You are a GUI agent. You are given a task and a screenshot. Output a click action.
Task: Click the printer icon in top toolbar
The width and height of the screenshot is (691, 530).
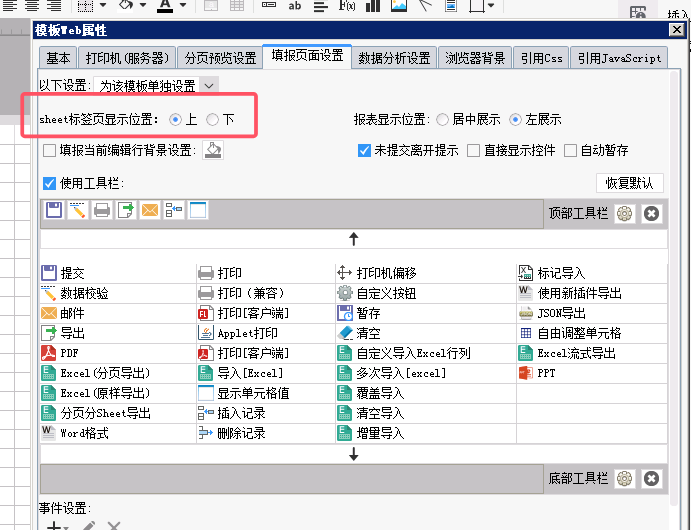coord(102,210)
